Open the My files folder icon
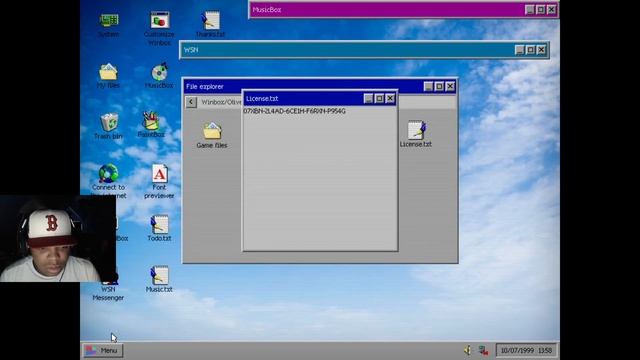Screen dimensions: 640x360 pyautogui.click(x=108, y=76)
